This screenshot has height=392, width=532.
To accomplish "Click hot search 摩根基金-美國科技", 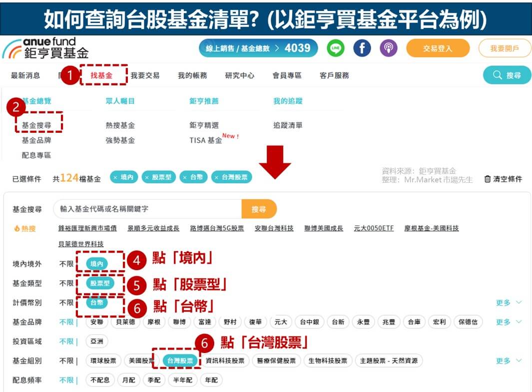I will (x=432, y=228).
